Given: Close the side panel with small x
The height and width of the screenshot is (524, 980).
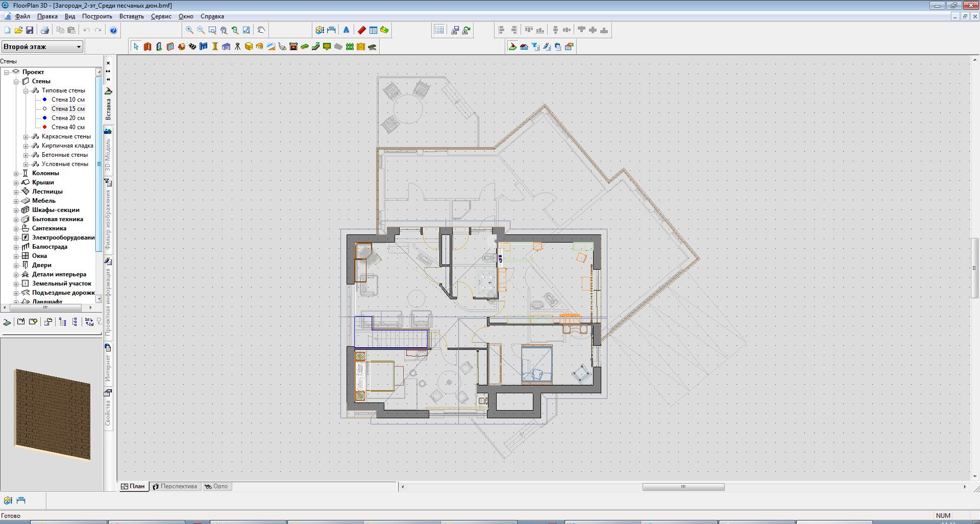Looking at the screenshot, I should pyautogui.click(x=108, y=63).
